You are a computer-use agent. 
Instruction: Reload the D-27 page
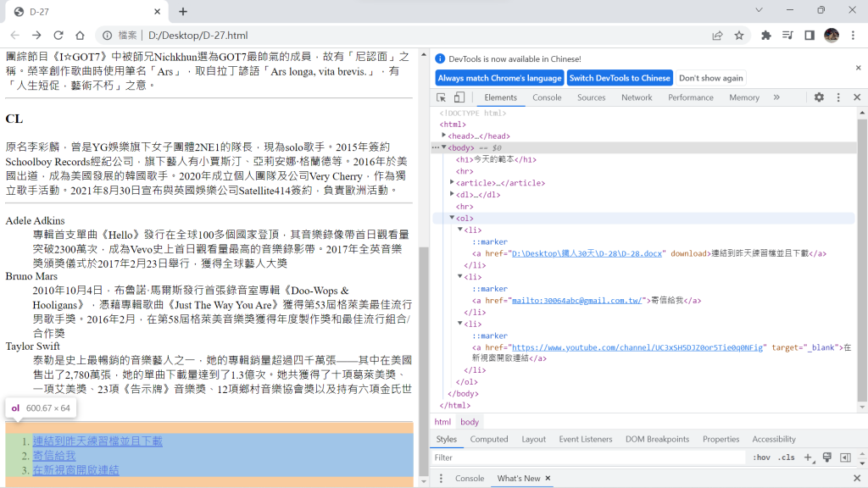58,36
